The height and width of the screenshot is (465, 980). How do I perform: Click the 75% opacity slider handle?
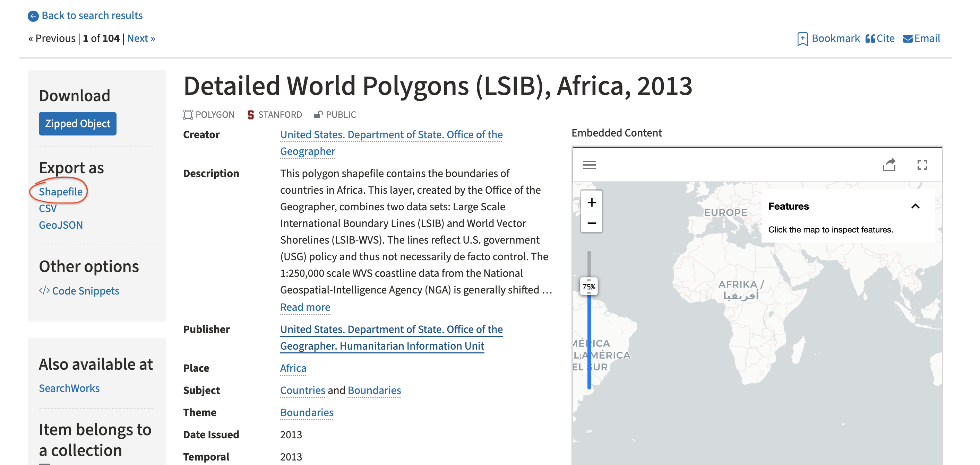point(588,287)
